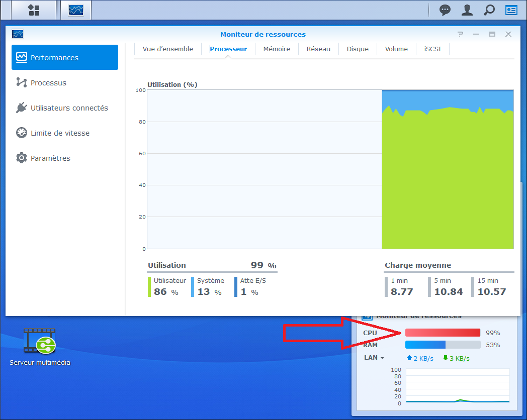The width and height of the screenshot is (527, 420).
Task: Click the iSCSI tab
Action: click(x=432, y=49)
